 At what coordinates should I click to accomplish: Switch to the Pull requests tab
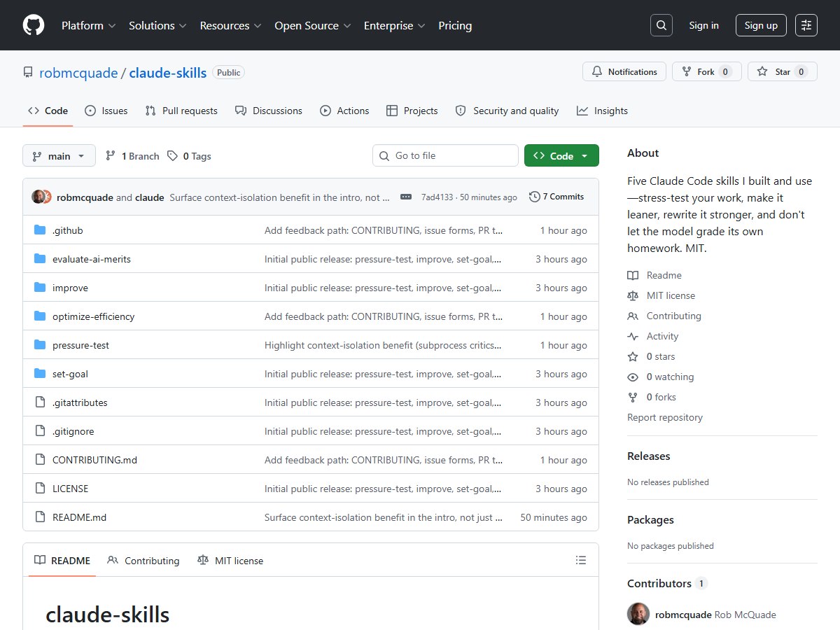tap(181, 111)
